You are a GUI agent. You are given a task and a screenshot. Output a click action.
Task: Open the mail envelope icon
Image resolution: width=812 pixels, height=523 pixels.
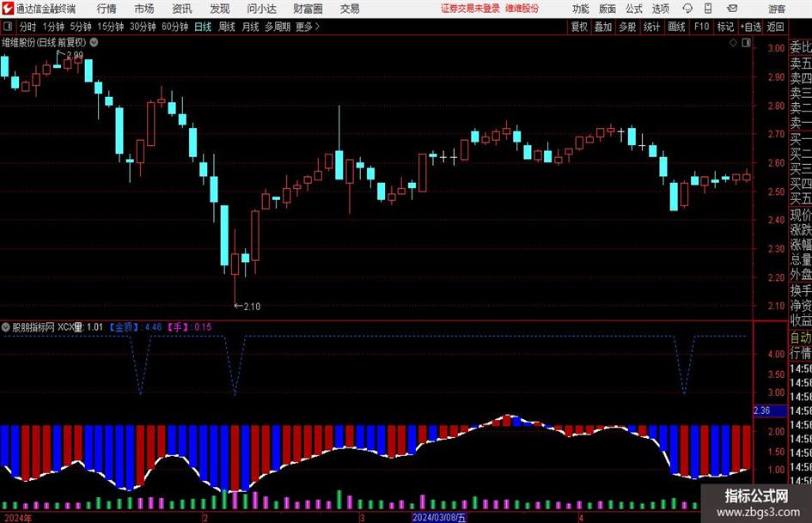[x=732, y=9]
